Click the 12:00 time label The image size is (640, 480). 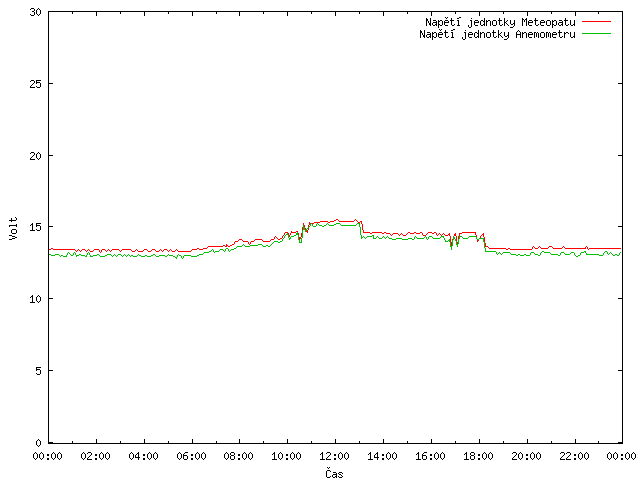335,456
